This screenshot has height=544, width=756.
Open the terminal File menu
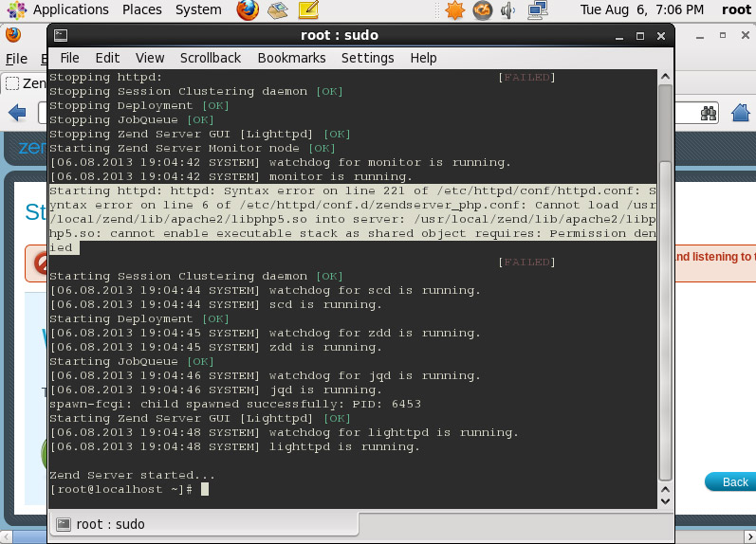[x=69, y=58]
